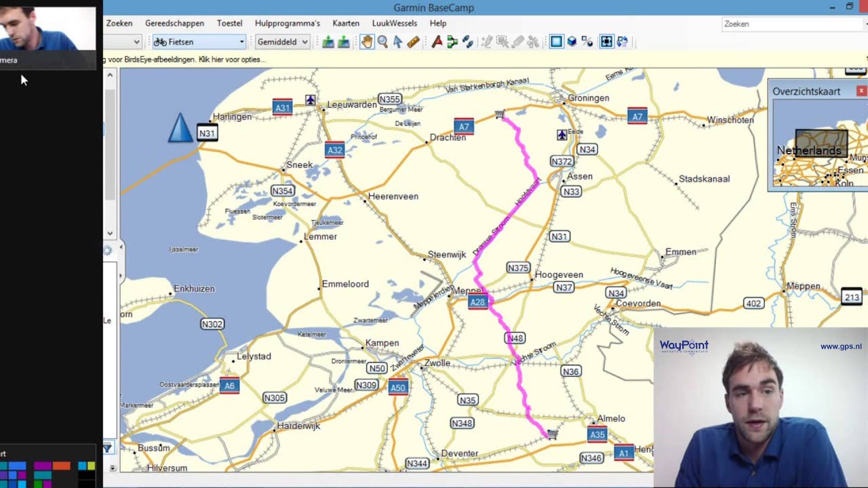Screen dimensions: 868x488
Task: Select the New Route tool
Action: 452,42
